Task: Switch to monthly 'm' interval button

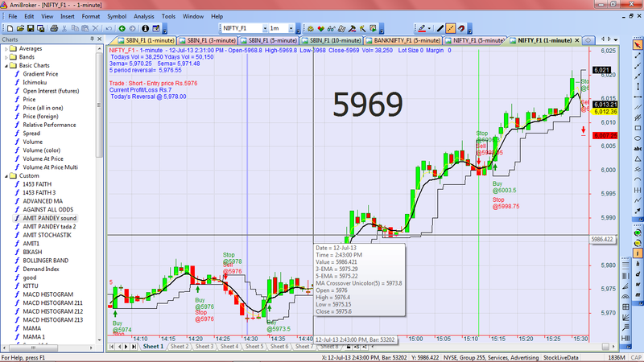Action: tap(638, 294)
